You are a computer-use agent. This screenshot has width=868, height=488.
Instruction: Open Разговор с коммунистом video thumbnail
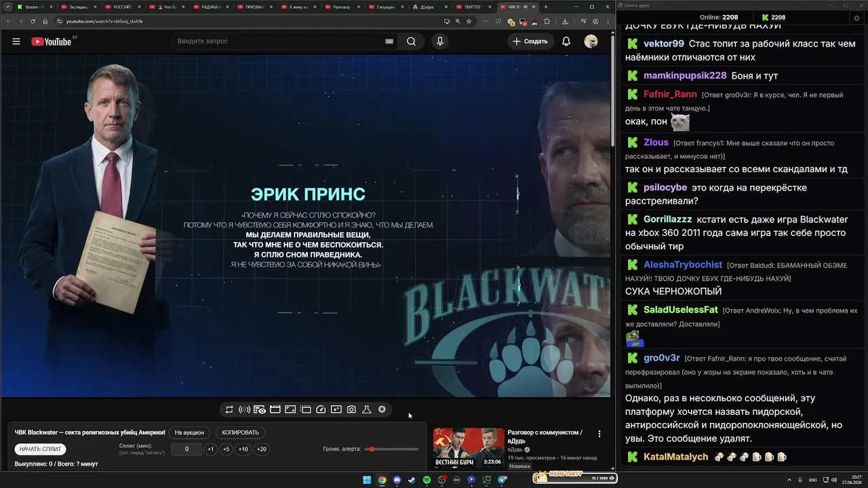(x=469, y=448)
